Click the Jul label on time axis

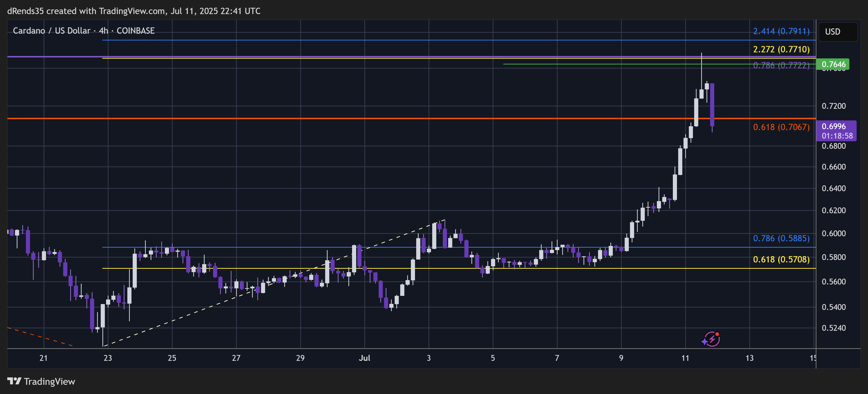pos(364,358)
